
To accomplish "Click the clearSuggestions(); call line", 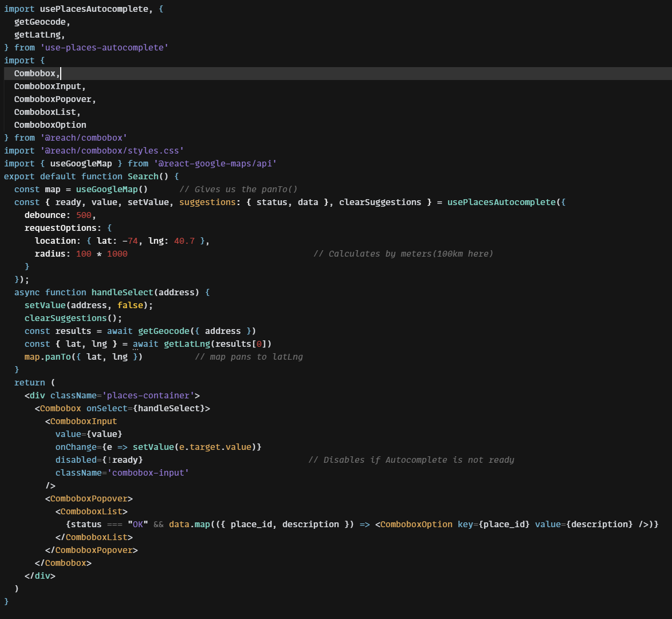I will pyautogui.click(x=73, y=318).
